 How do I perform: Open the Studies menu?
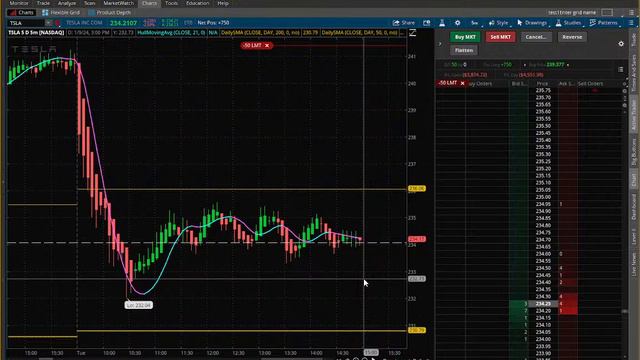pos(568,23)
